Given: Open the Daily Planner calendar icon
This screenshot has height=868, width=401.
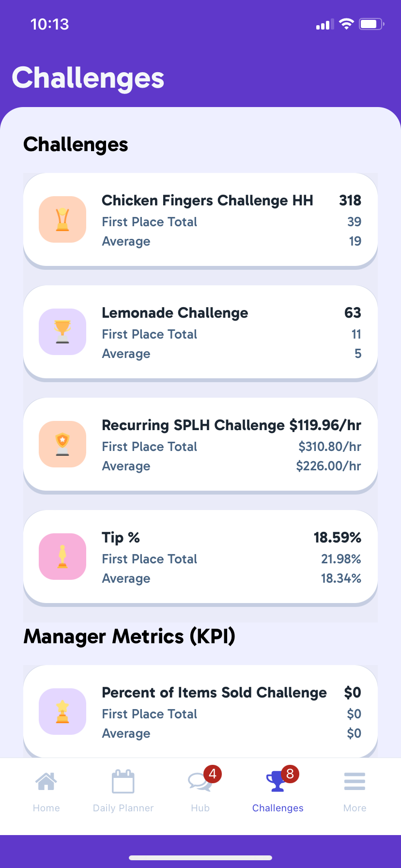Looking at the screenshot, I should [x=123, y=781].
